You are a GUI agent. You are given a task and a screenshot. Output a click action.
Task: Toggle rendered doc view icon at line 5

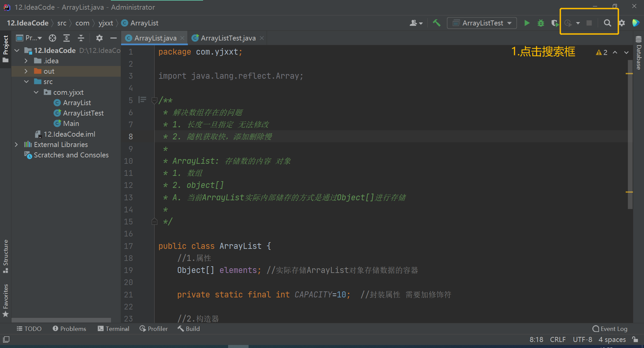coord(142,100)
